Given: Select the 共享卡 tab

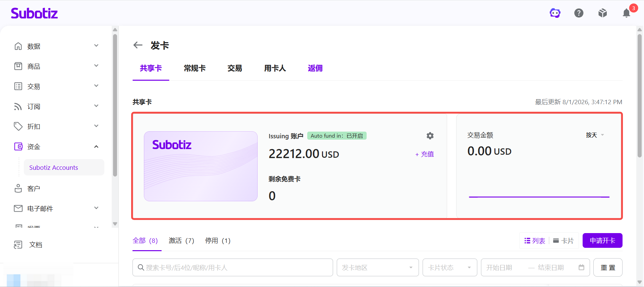Looking at the screenshot, I should pos(151,68).
